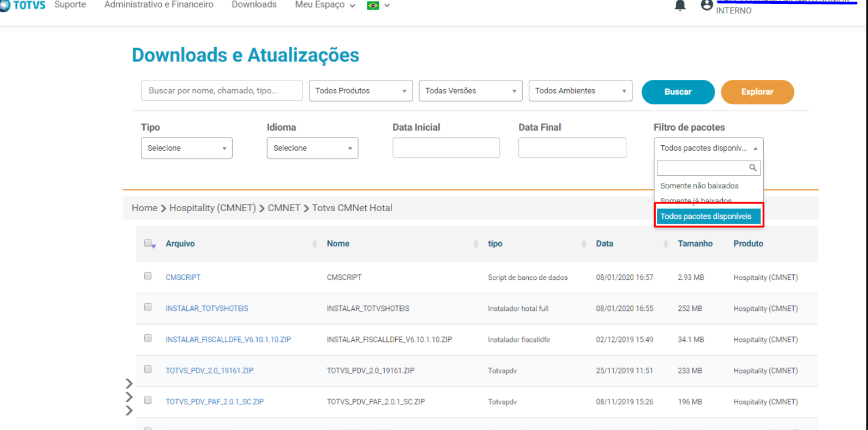Click the Explorar button
The width and height of the screenshot is (868, 430).
coord(757,92)
